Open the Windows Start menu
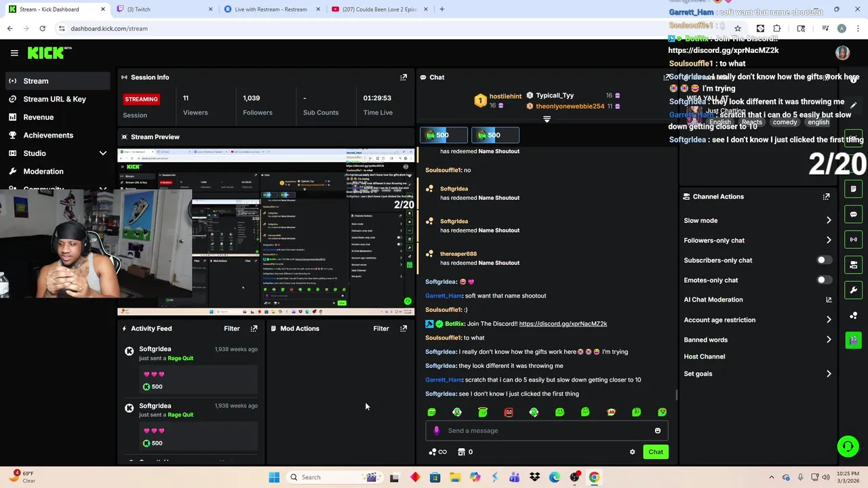 [x=274, y=477]
